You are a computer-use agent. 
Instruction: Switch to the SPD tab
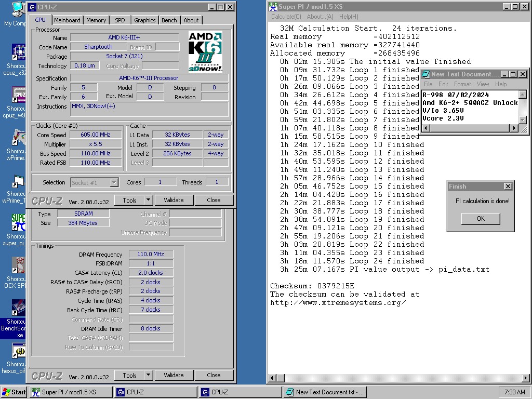(120, 20)
